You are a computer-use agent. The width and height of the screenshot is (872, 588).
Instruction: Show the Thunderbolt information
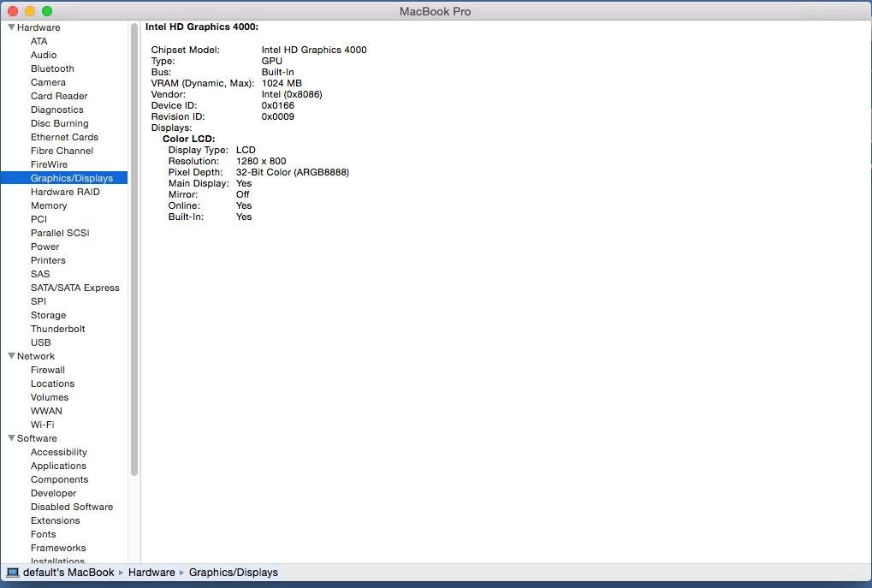click(57, 329)
